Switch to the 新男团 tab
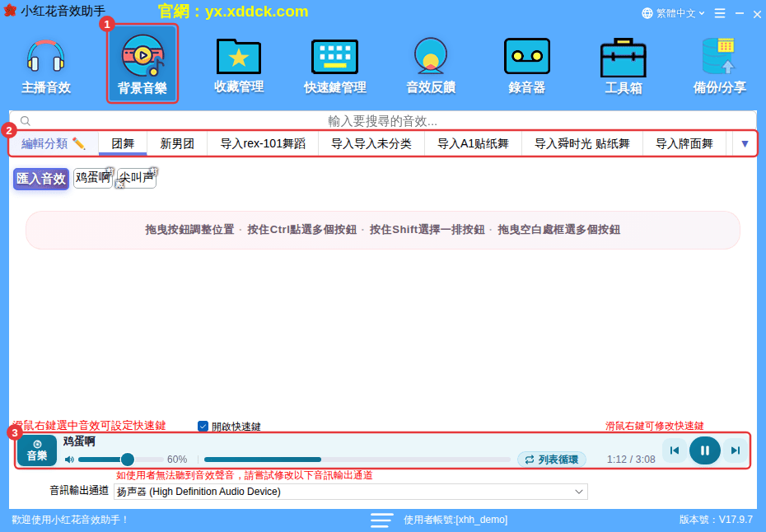Screen dimensions: 766x532 (x=177, y=143)
